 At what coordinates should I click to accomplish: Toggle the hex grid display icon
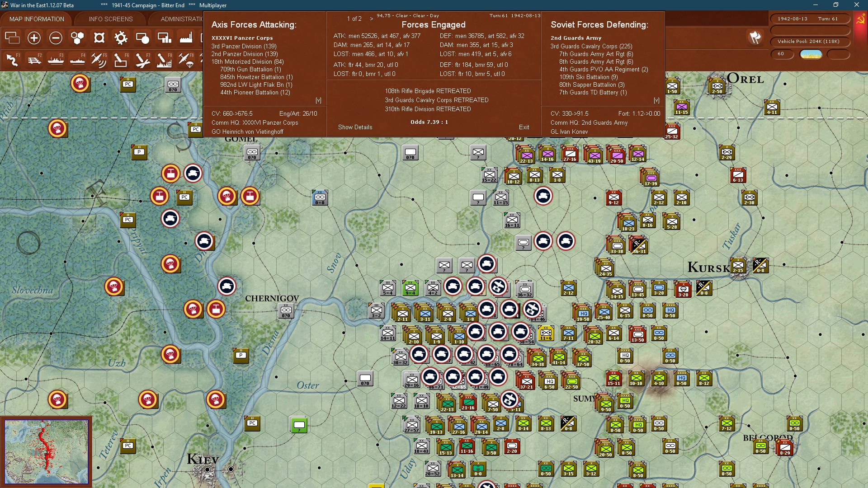coord(77,38)
